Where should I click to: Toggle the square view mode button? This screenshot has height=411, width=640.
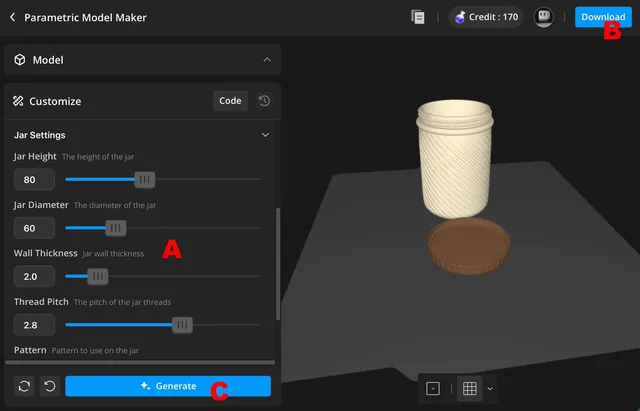pyautogui.click(x=433, y=388)
